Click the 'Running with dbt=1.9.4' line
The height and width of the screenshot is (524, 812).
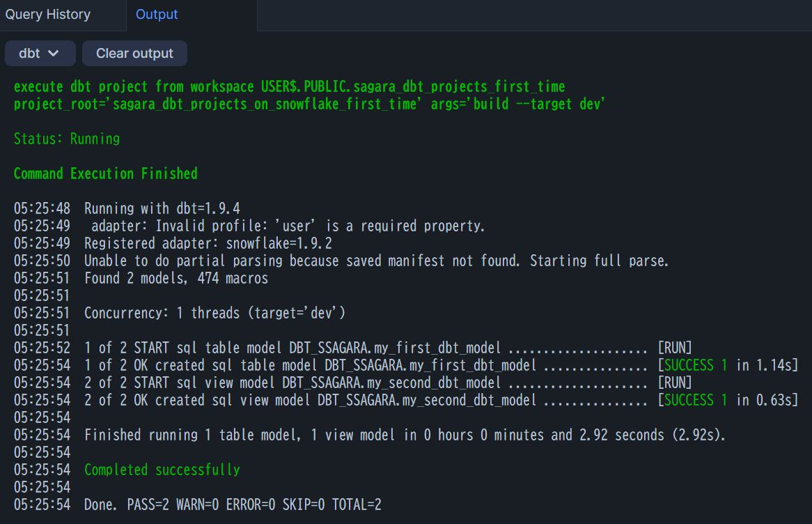coord(162,208)
